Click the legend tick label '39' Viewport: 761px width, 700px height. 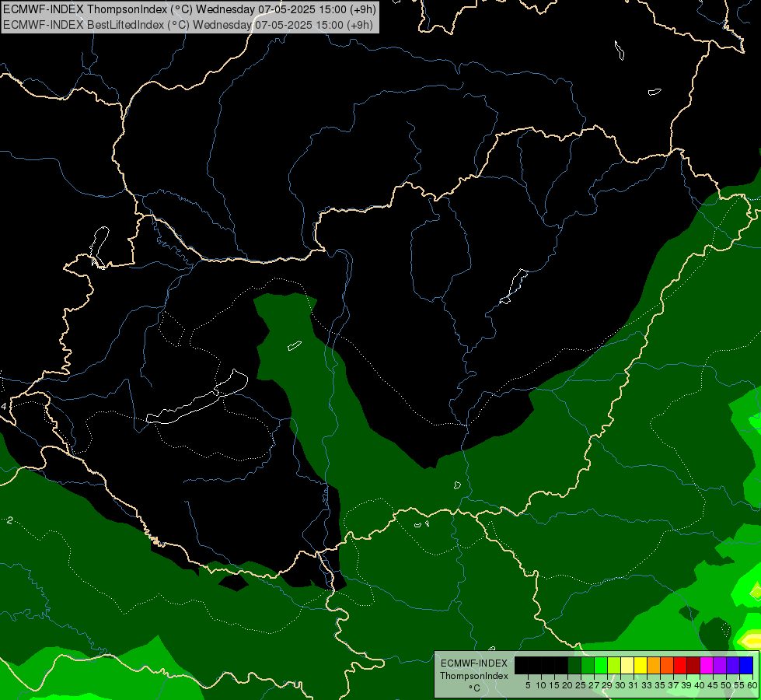click(x=686, y=685)
